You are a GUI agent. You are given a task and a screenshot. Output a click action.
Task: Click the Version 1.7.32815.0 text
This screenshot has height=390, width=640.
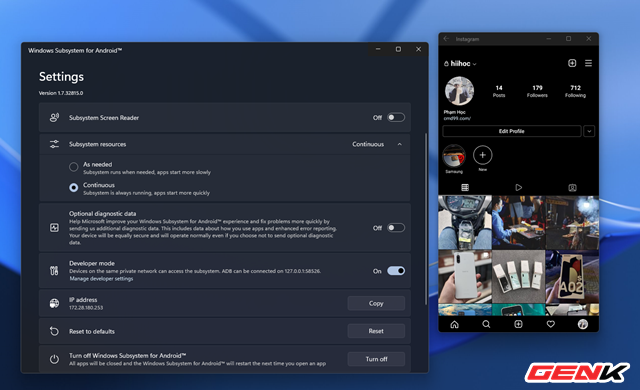61,93
